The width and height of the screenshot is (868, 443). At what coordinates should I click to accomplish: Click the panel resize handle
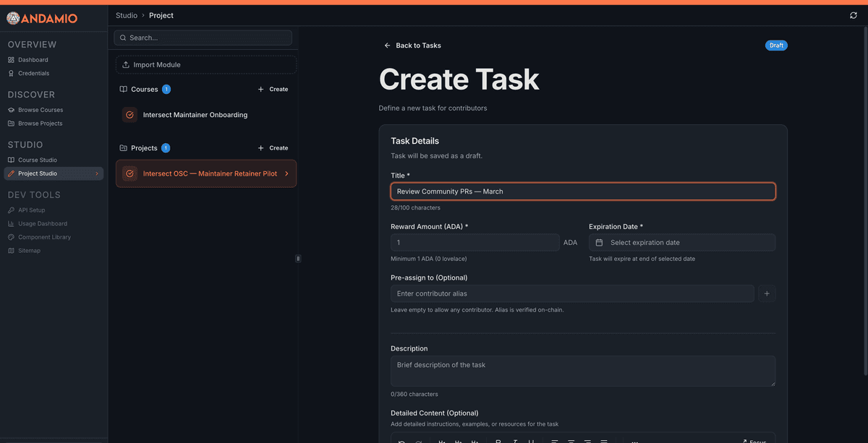[298, 259]
